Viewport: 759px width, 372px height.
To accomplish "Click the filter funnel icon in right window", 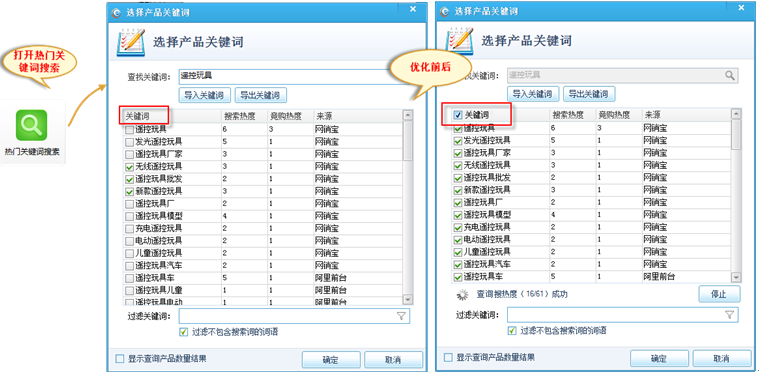I will 729,315.
